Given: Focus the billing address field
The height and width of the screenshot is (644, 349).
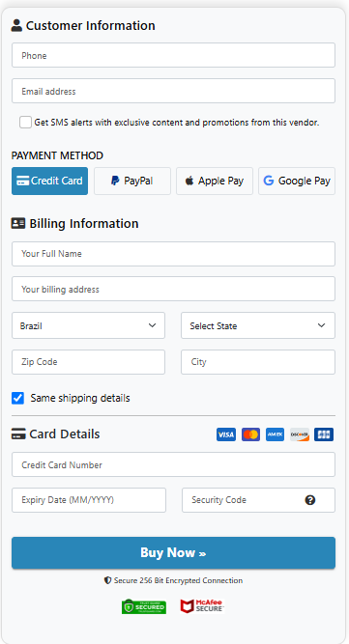Looking at the screenshot, I should tap(173, 289).
